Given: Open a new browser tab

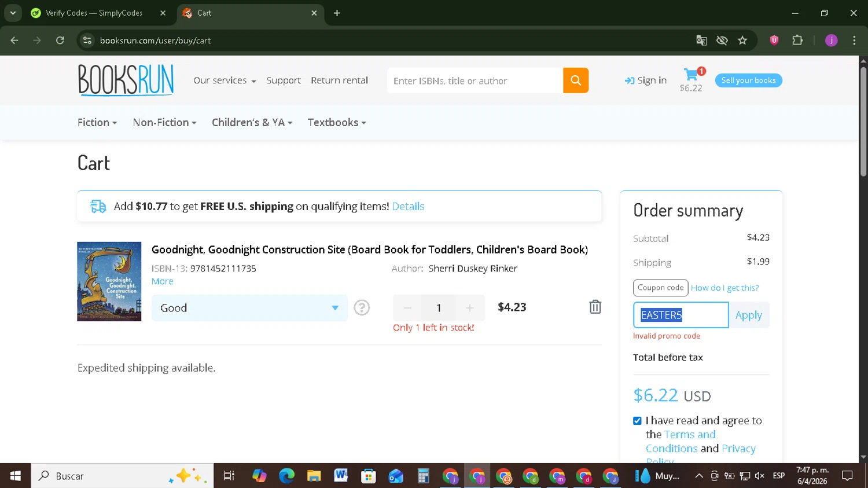Looking at the screenshot, I should [x=337, y=13].
